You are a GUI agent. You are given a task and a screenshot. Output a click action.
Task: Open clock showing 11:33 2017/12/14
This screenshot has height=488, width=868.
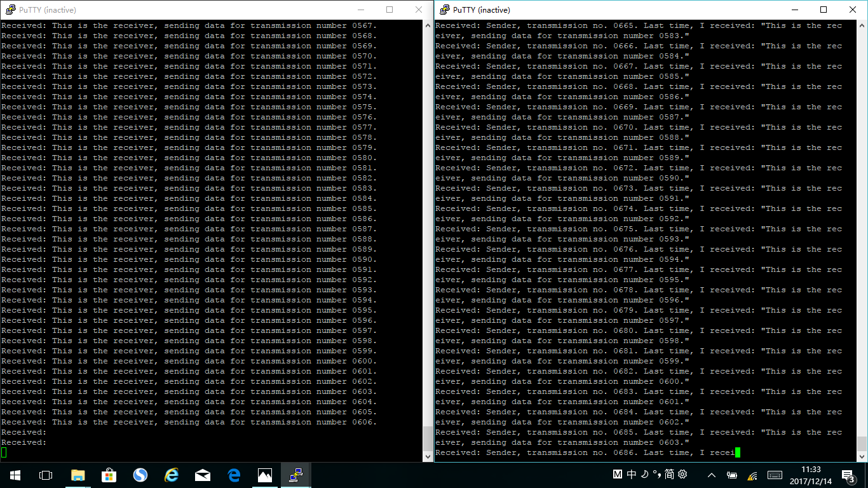811,475
